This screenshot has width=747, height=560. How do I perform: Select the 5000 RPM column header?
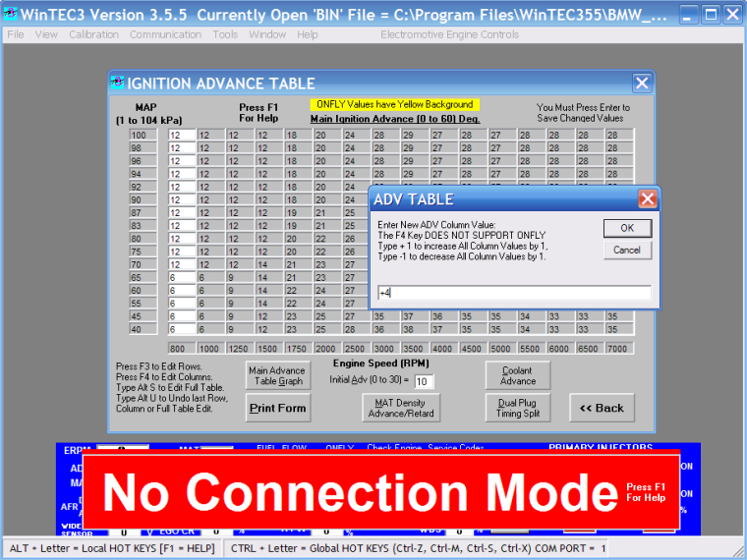click(x=502, y=349)
